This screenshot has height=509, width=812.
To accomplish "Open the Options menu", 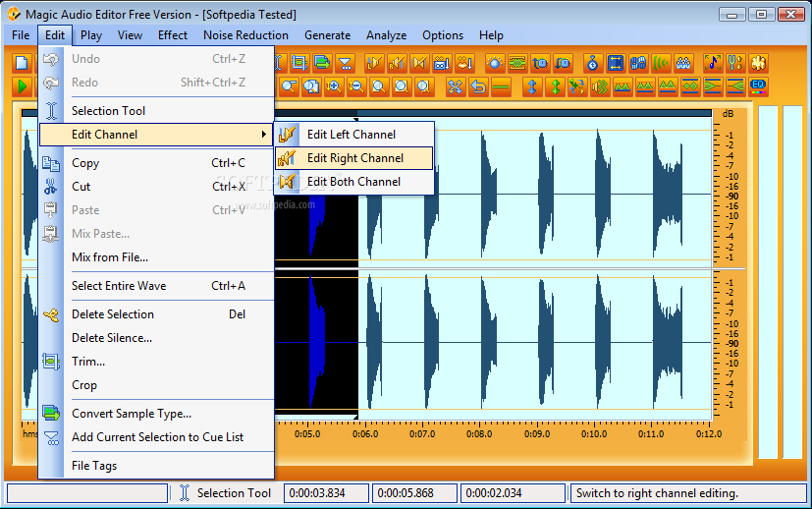I will pos(443,35).
